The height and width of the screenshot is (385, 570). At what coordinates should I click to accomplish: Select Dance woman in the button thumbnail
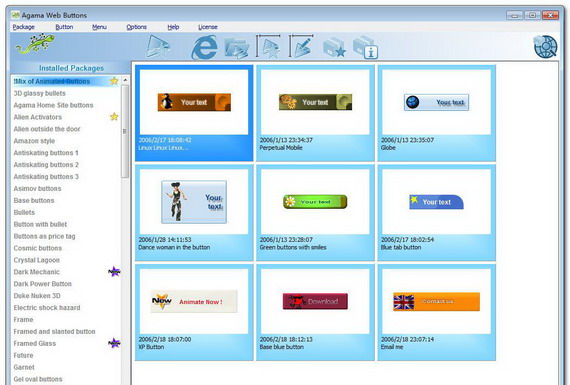click(x=194, y=213)
